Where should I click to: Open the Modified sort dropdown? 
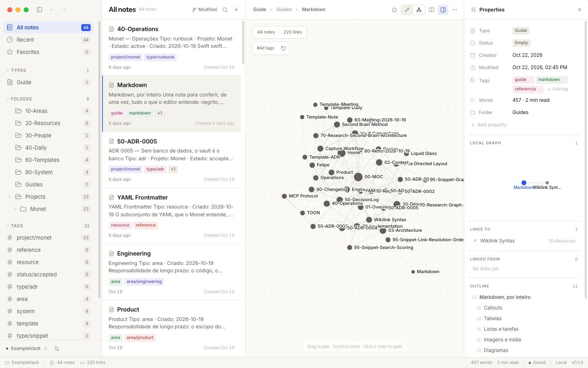click(205, 10)
